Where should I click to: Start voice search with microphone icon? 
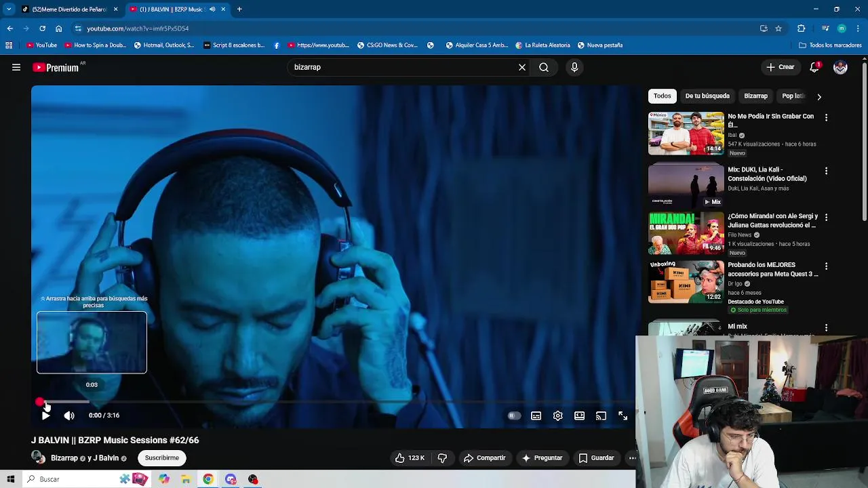(574, 67)
